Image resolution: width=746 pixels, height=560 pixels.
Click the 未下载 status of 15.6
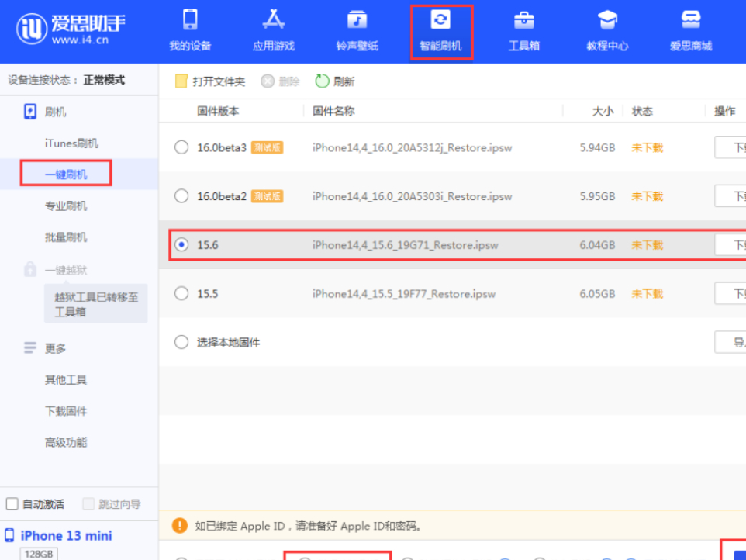tap(647, 245)
